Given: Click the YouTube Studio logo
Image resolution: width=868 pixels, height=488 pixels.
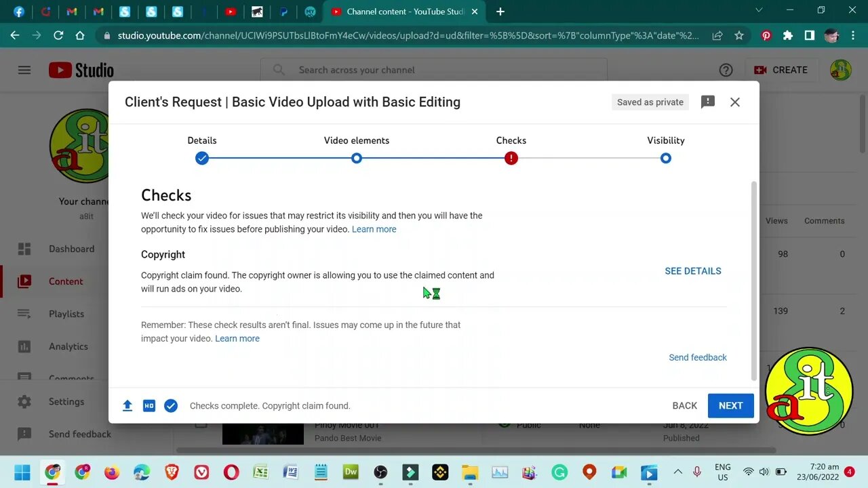Looking at the screenshot, I should click(81, 70).
